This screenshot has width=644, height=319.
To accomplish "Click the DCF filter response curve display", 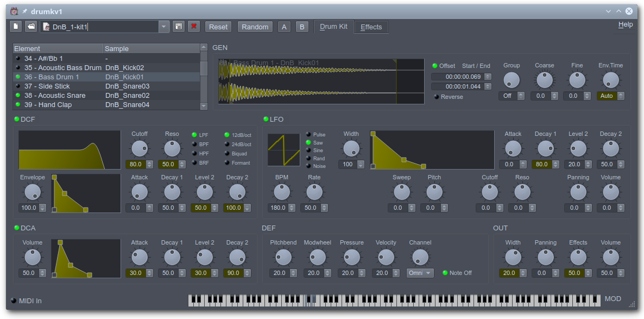I will (70, 150).
